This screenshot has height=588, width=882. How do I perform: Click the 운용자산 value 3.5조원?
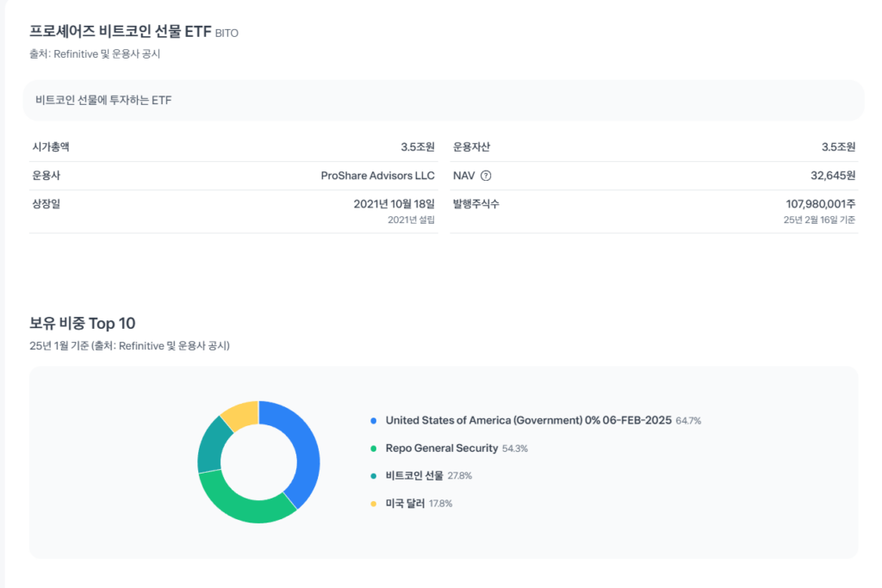click(x=838, y=146)
